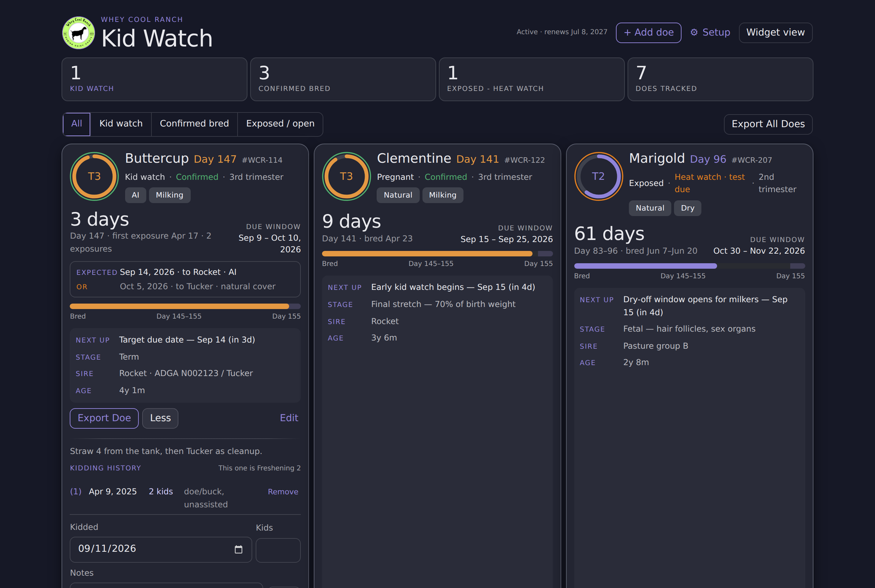Remove the Apr 9, 2025 kidding record
Viewport: 875px width, 588px height.
tap(283, 492)
